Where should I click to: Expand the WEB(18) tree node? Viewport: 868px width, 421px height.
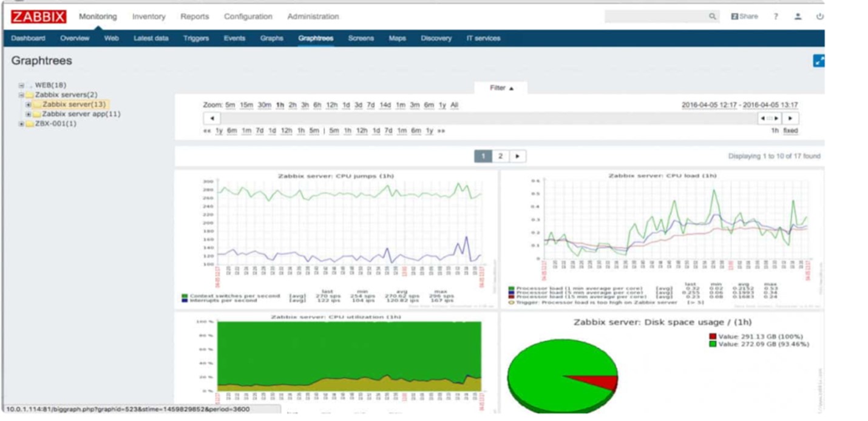click(21, 86)
